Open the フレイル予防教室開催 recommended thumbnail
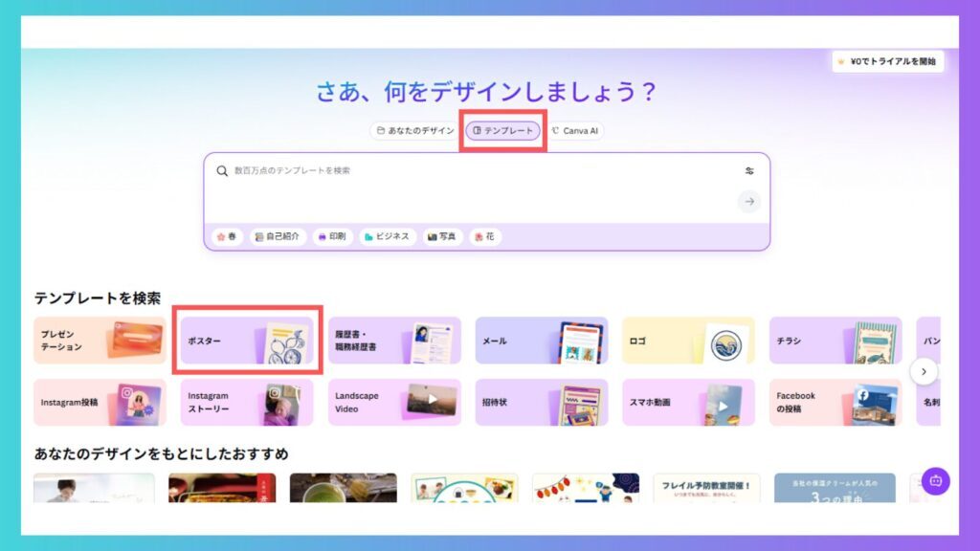This screenshot has width=980, height=551. 707,488
